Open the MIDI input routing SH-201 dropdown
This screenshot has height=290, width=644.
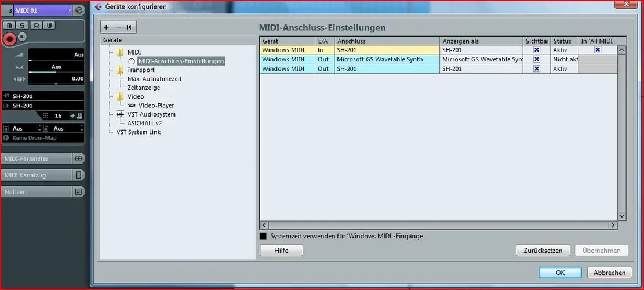(43, 96)
